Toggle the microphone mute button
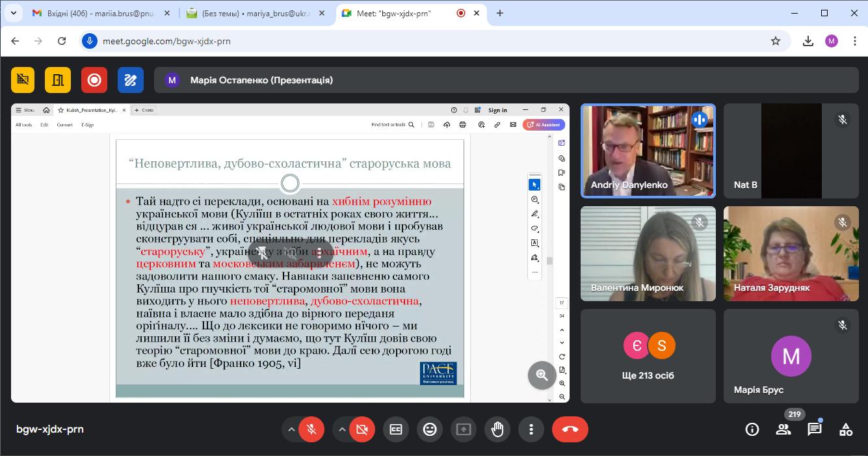Viewport: 868px width, 456px height. (x=311, y=429)
